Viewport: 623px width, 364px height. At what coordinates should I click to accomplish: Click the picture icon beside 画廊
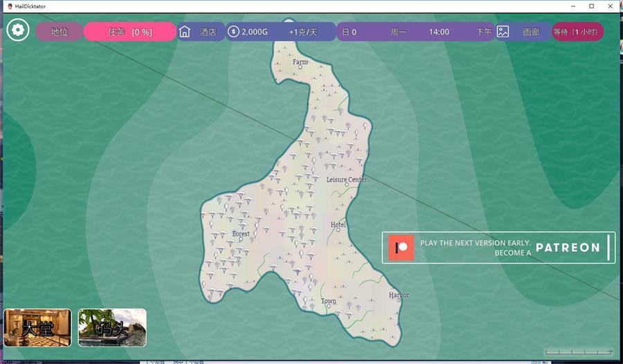[x=503, y=32]
